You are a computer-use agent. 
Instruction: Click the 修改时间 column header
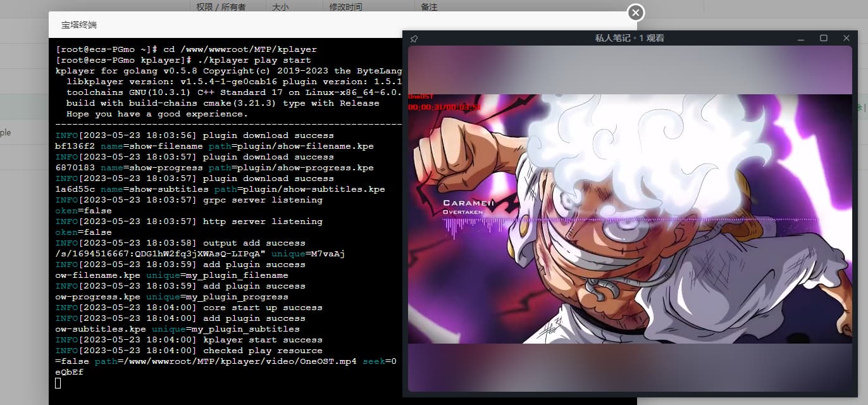click(345, 7)
